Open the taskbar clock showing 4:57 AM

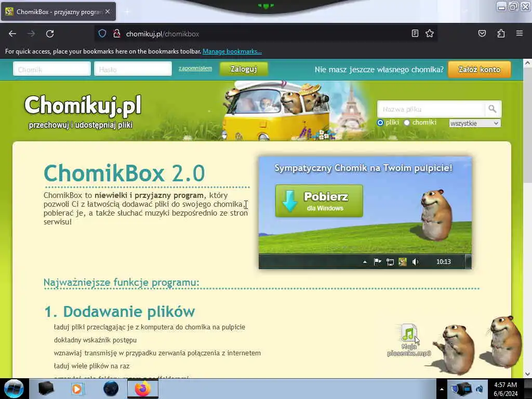pos(506,389)
